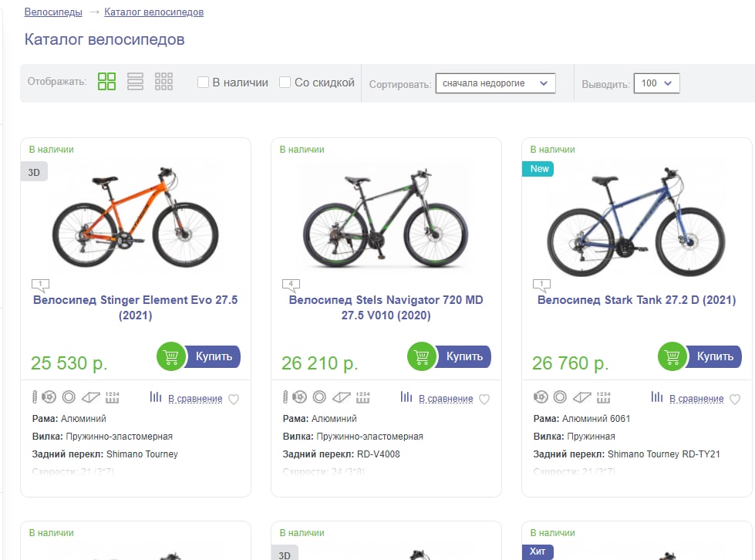Click price 25 530 р.
Screen dimensions: 755x560
pos(69,363)
